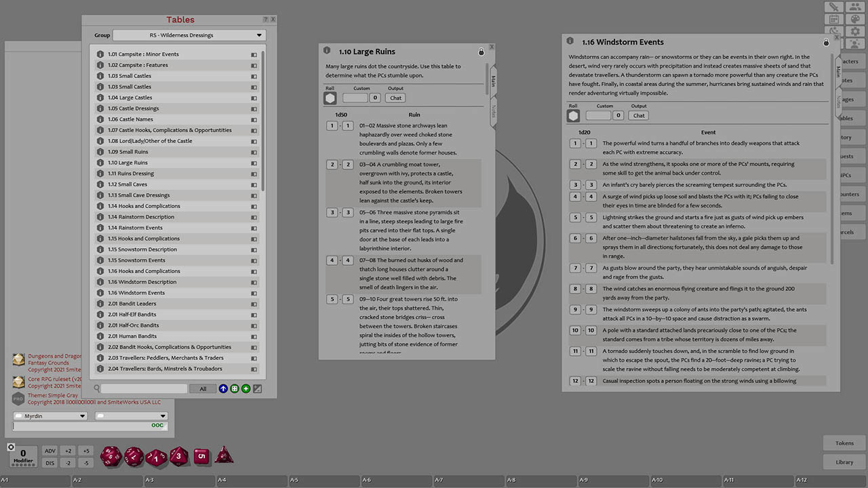Switch to the Tables sidebar tab

[x=852, y=118]
